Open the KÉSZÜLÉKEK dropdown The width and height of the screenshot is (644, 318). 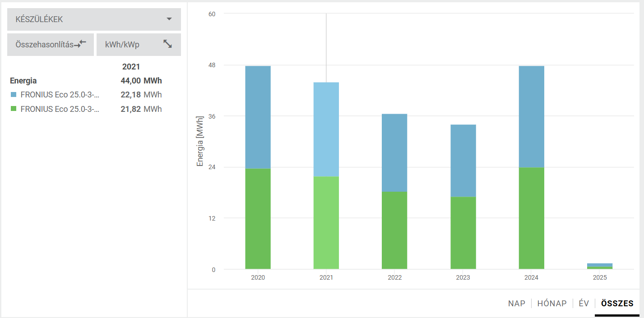pyautogui.click(x=93, y=19)
